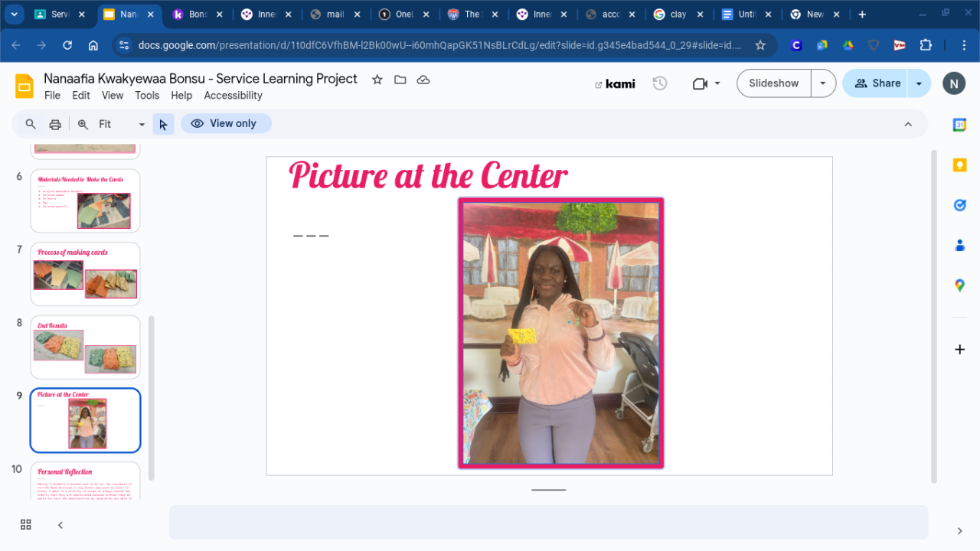The height and width of the screenshot is (551, 980).
Task: Collapse the filmstrip panel
Action: coord(60,524)
